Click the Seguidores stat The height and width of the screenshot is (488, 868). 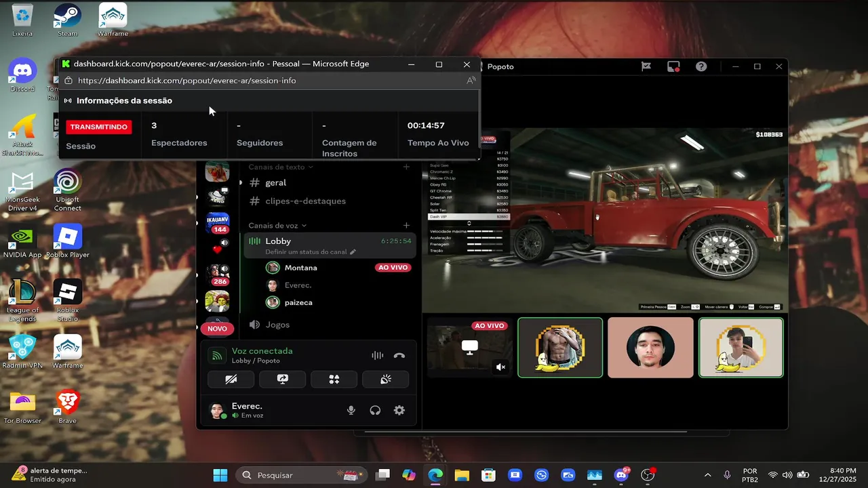pyautogui.click(x=260, y=134)
